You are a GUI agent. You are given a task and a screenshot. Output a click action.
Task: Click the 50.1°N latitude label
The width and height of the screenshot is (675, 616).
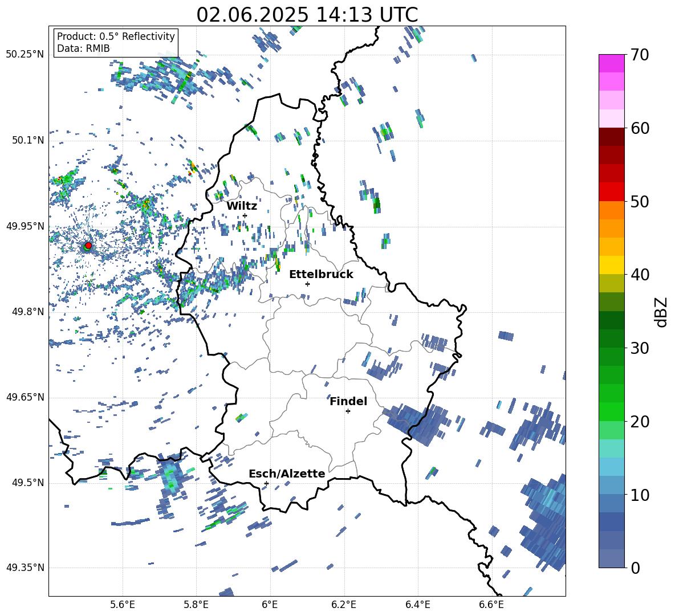27,140
